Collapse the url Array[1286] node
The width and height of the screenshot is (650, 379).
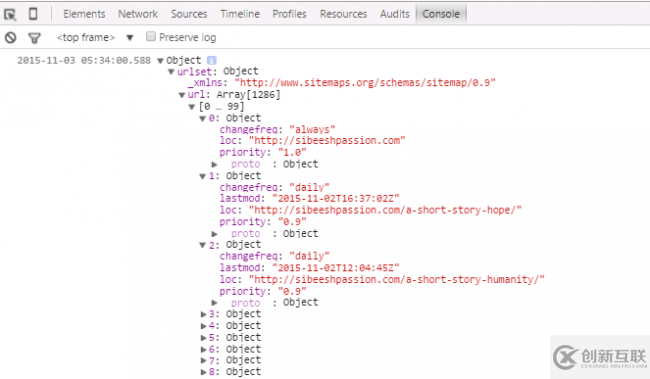pos(182,95)
